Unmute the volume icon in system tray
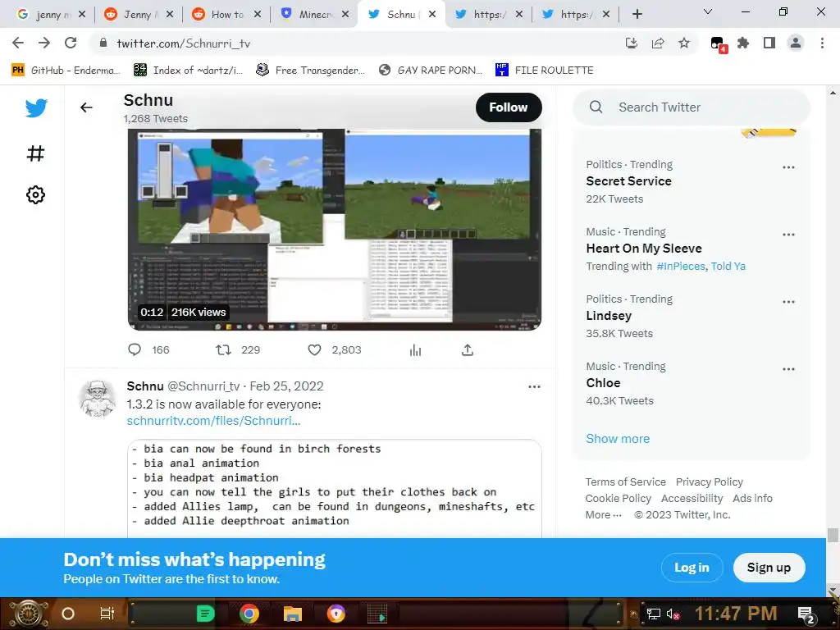The width and height of the screenshot is (840, 630). point(673,614)
